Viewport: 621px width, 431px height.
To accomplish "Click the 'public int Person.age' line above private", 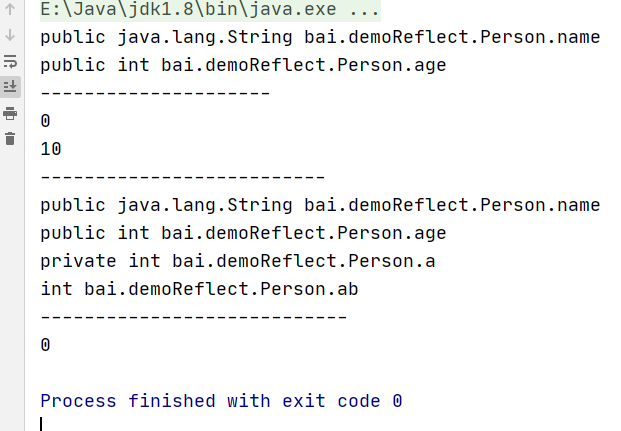I will point(243,233).
